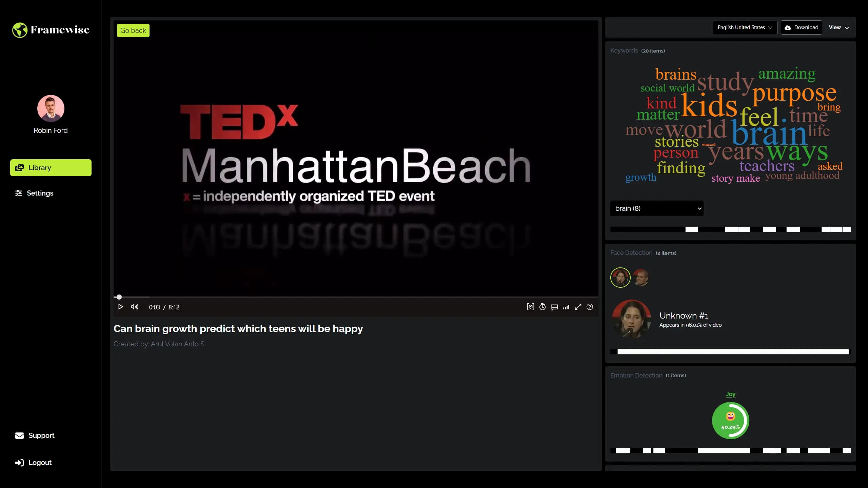This screenshot has height=488, width=868.
Task: Open the Support page
Action: (35, 435)
